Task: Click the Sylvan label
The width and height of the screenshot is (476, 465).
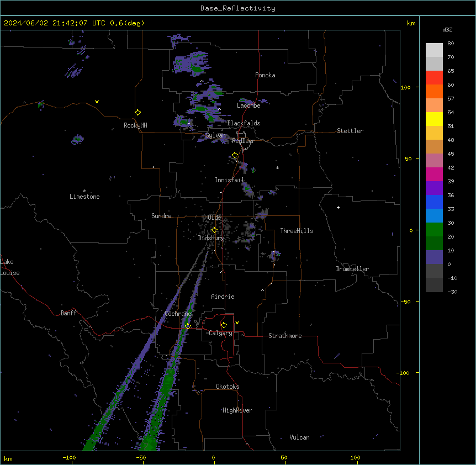Action: [215, 135]
